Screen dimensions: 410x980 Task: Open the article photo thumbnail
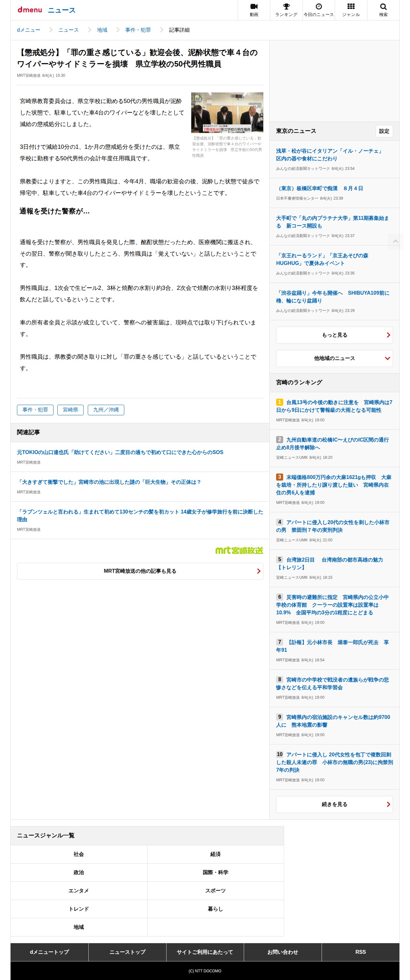227,113
